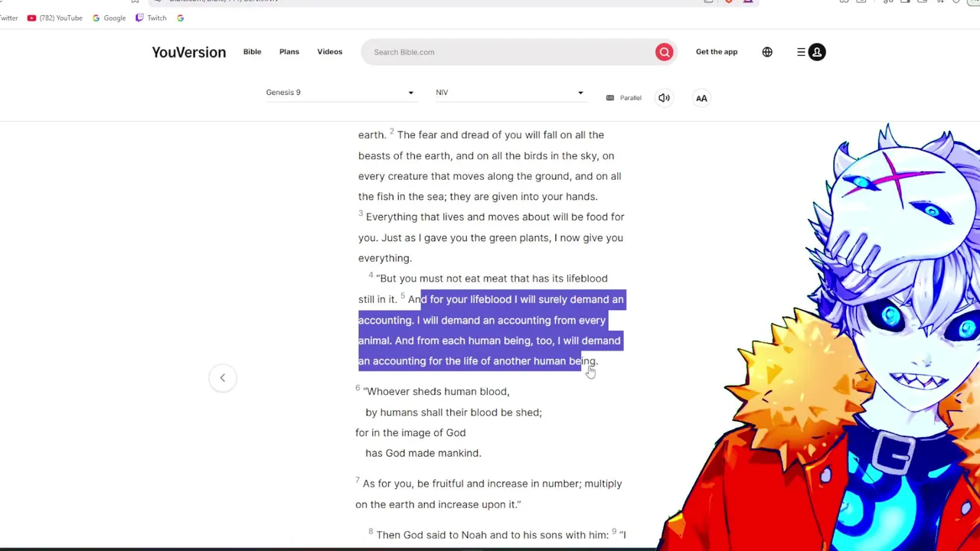Open Twitch bookmark in bookmarks bar
This screenshot has height=551, width=980.
pyautogui.click(x=151, y=18)
